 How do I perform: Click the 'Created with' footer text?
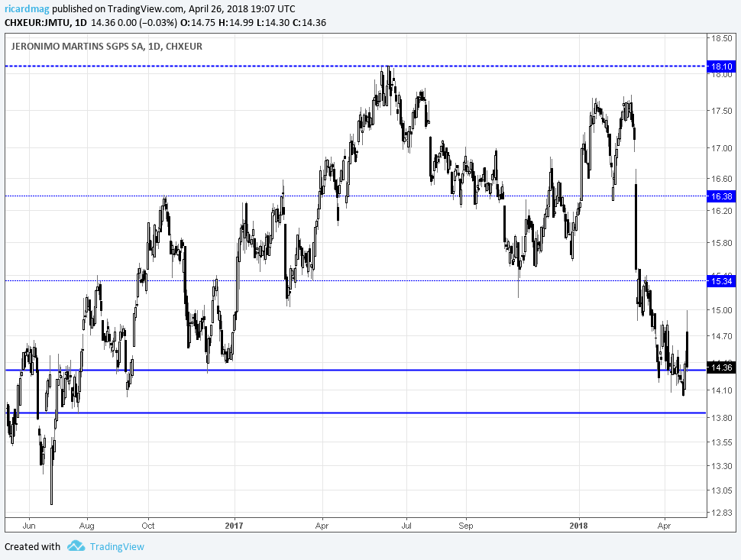pos(33,547)
